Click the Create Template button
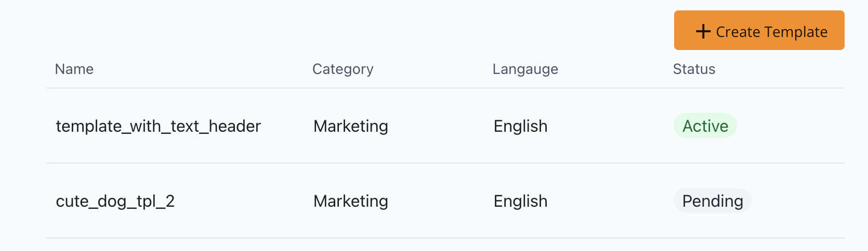The image size is (868, 251). pyautogui.click(x=759, y=30)
